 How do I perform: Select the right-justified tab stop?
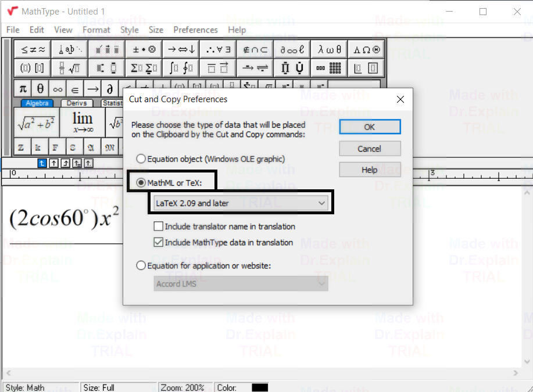(66, 163)
